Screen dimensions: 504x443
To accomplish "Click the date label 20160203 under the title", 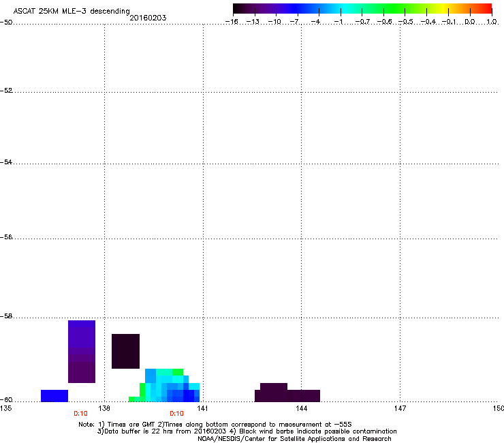I will point(148,18).
